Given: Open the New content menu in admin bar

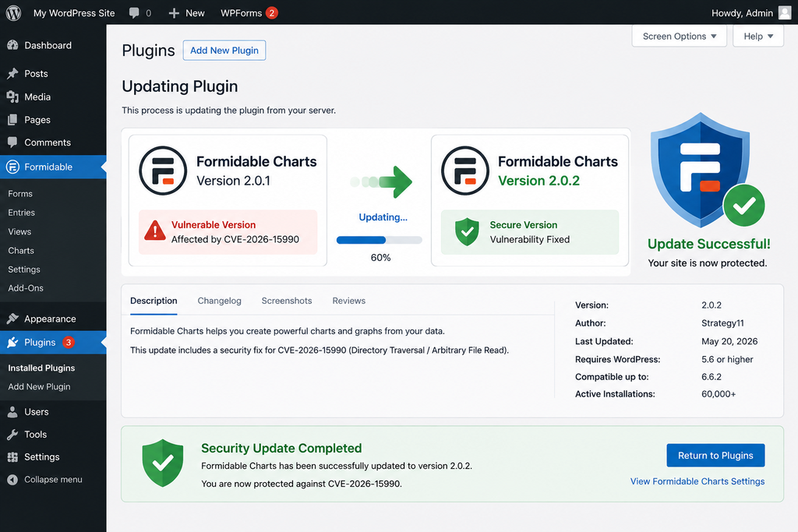Looking at the screenshot, I should (x=187, y=13).
